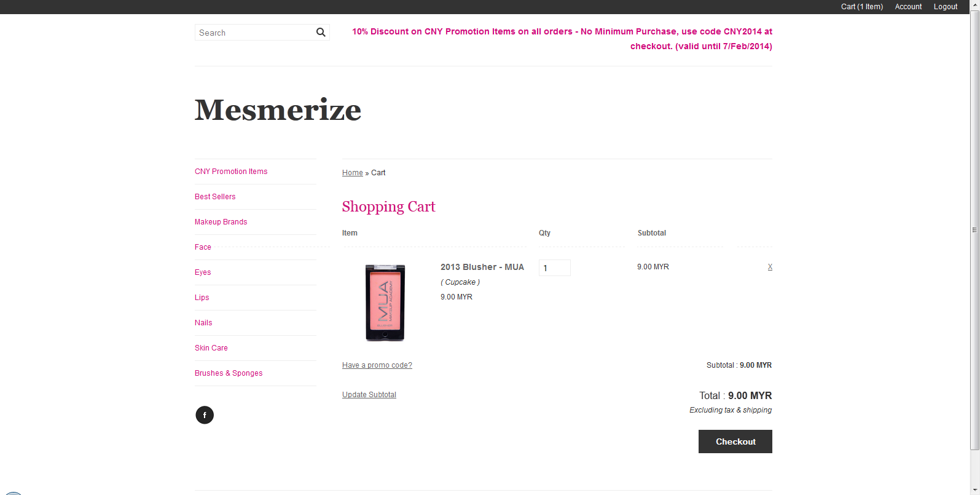Screen dimensions: 980x495
Task: Open Cart (1 Item) in top bar
Action: coord(861,7)
